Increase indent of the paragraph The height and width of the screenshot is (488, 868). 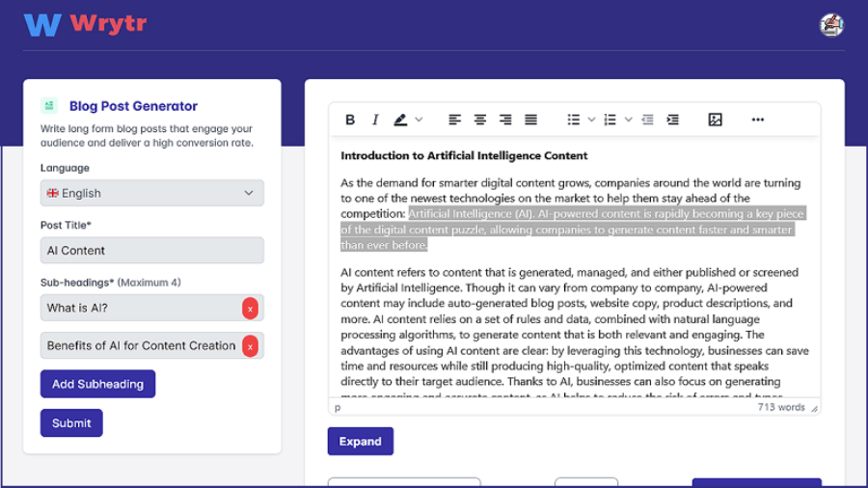coord(672,120)
